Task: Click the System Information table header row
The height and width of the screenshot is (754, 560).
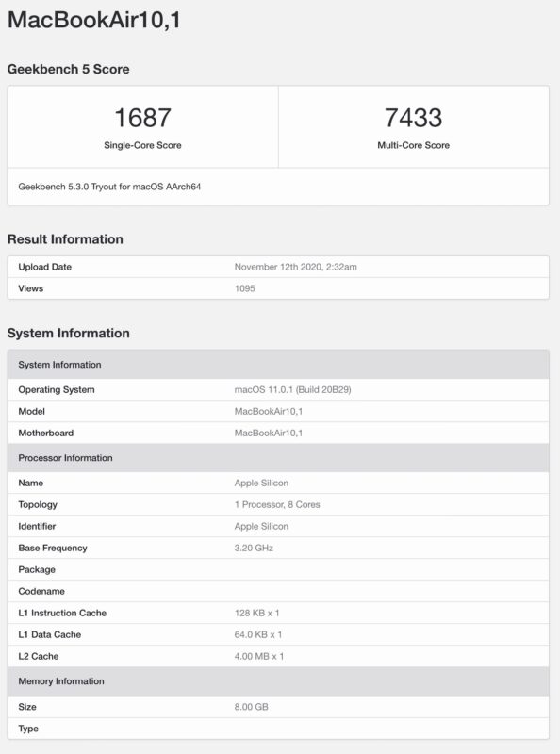Action: coord(278,365)
